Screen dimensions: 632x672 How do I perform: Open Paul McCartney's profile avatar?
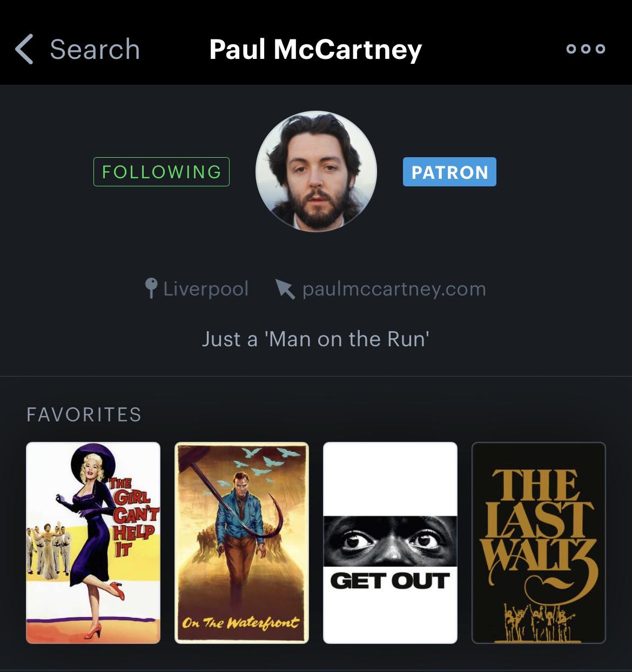pyautogui.click(x=316, y=172)
